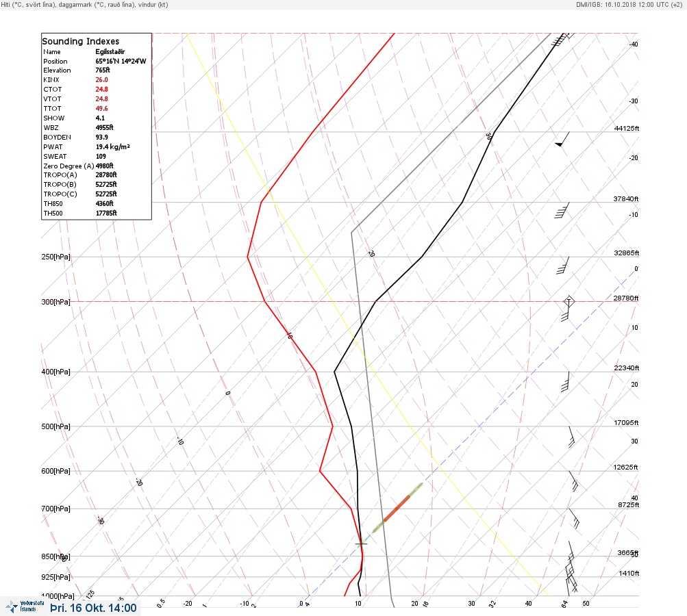Click the position value 65°16'N 14°24'W
The image size is (687, 616).
[121, 62]
